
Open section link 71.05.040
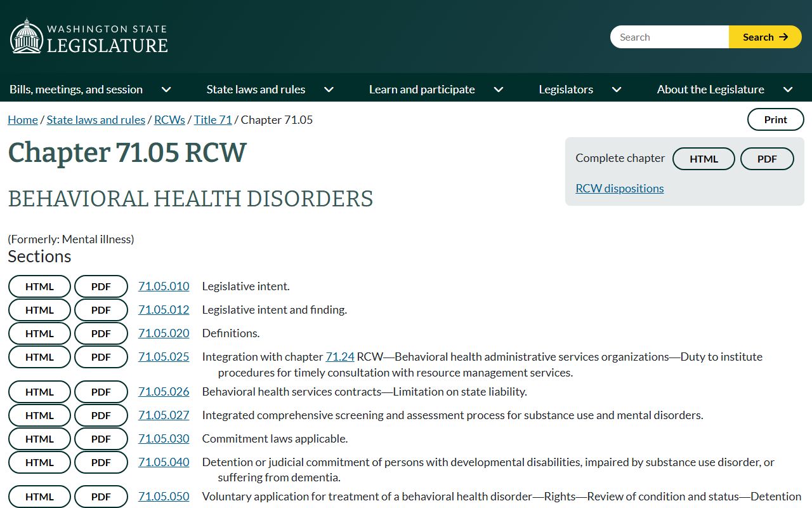[x=164, y=462]
